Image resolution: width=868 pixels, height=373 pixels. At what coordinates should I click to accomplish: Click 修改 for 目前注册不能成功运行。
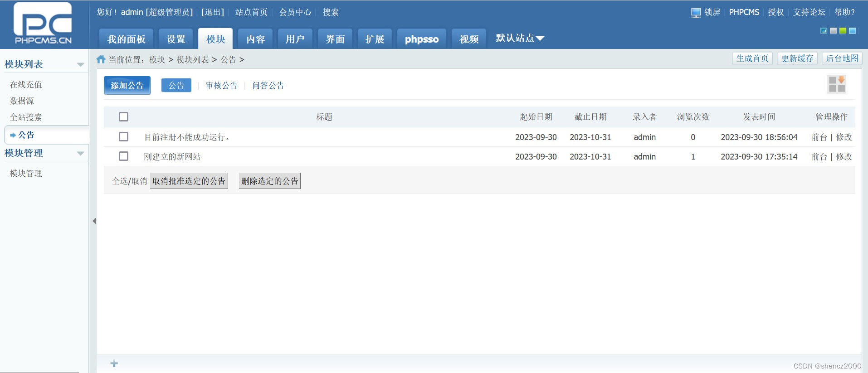point(844,137)
